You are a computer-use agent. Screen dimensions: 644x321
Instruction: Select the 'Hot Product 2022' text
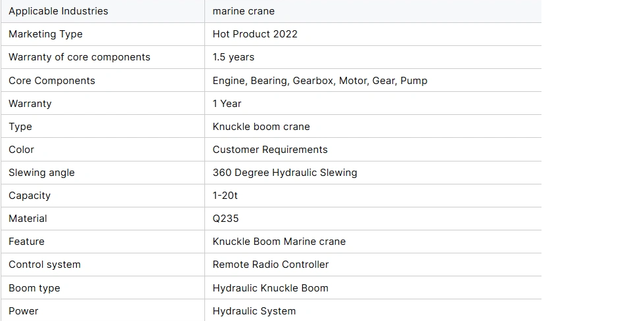[255, 34]
